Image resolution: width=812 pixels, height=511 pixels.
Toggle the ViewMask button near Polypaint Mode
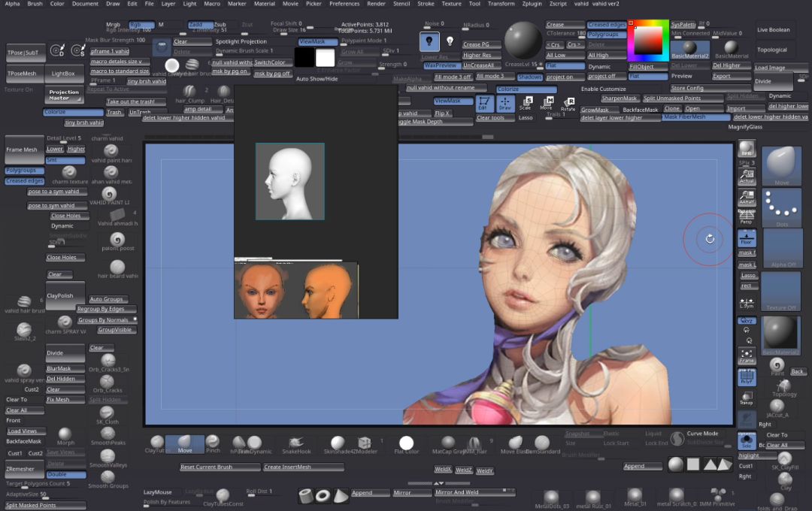point(317,41)
